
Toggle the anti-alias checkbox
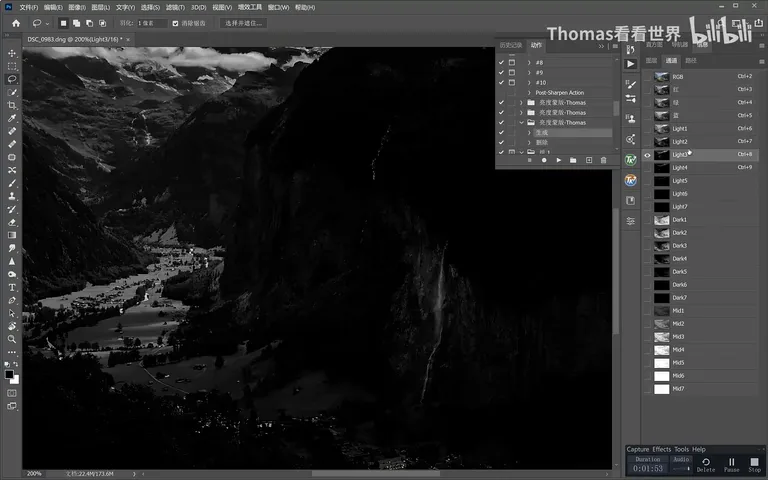(175, 24)
